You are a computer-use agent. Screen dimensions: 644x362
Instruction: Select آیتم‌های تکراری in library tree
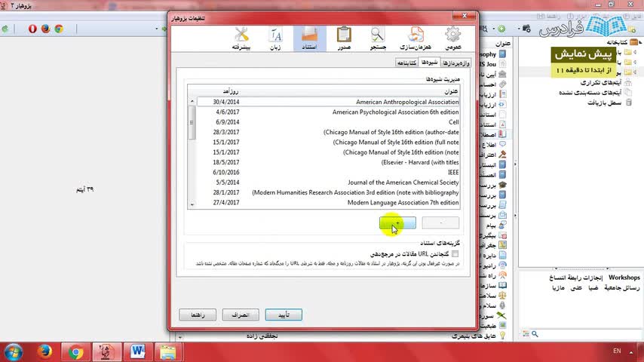tap(603, 83)
